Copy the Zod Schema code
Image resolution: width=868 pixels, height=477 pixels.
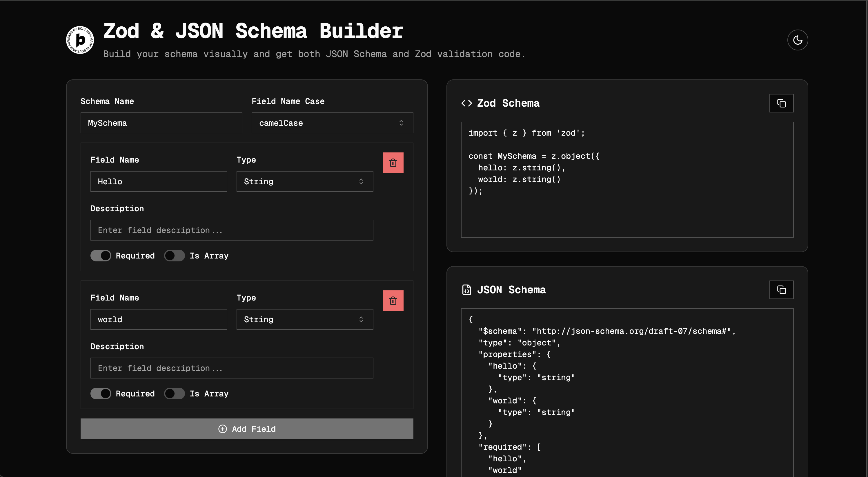(x=781, y=103)
